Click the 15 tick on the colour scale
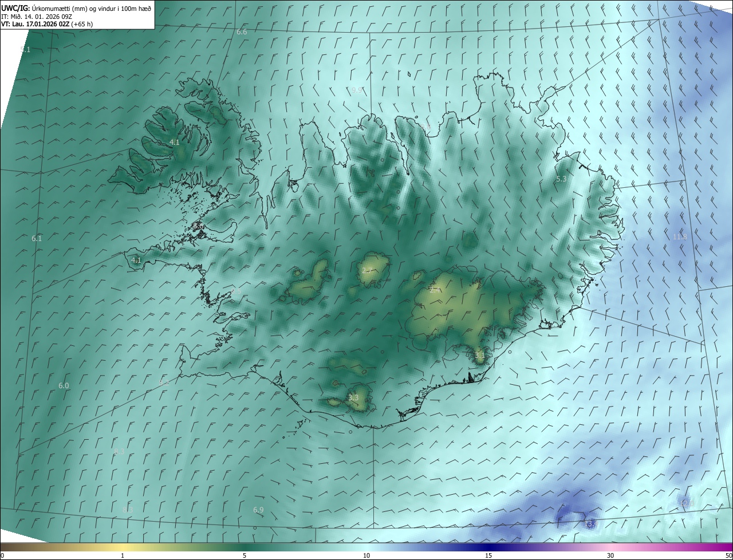Viewport: 733px width, 560px height. pyautogui.click(x=488, y=555)
